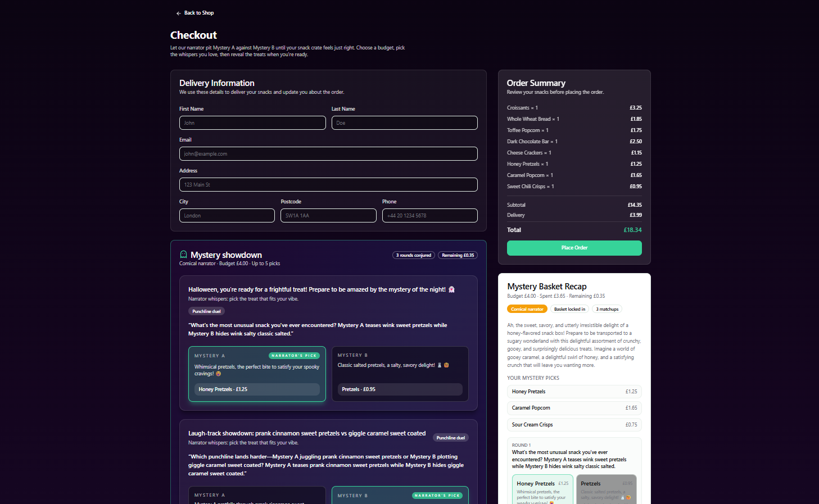Click the Phone number input field
This screenshot has width=819, height=504.
click(430, 216)
